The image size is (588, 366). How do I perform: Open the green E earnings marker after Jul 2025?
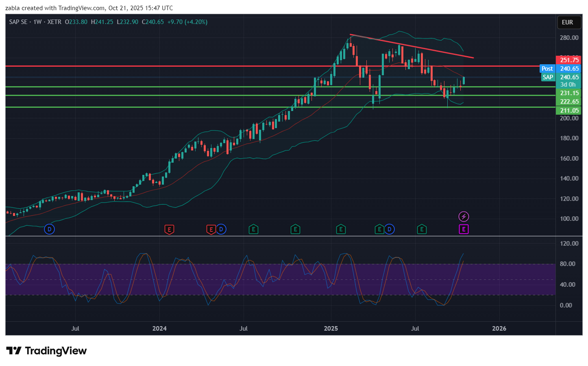422,229
